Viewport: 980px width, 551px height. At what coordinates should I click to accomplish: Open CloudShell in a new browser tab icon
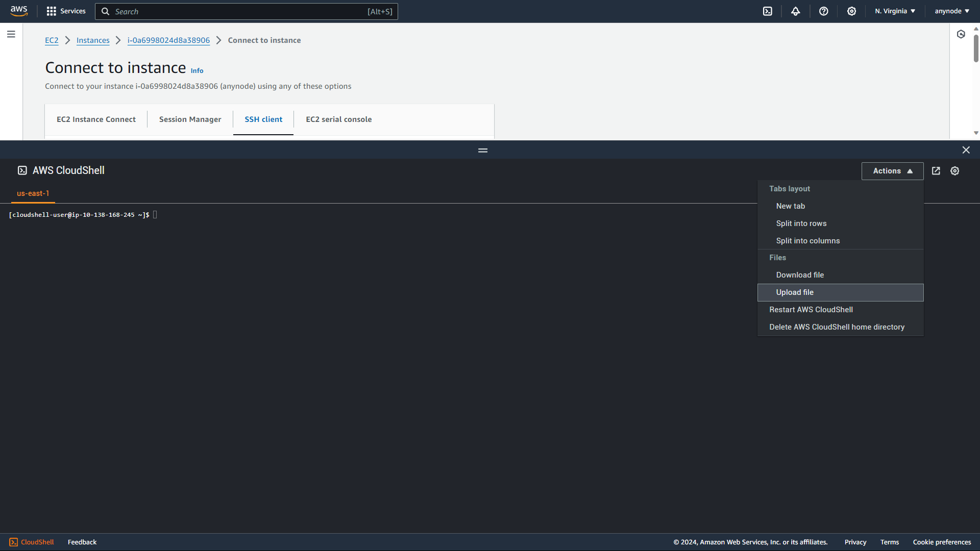click(936, 171)
